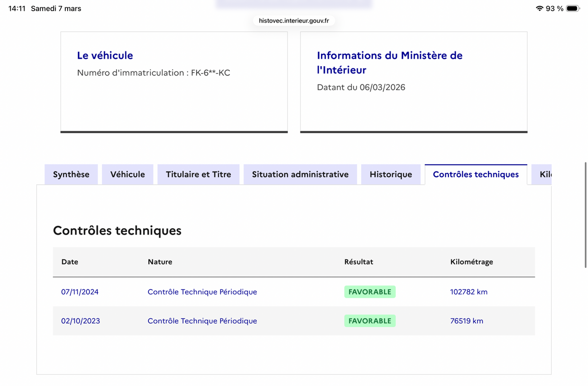This screenshot has height=386, width=588.
Task: Tap the histovec.interieur.gouv.fr address pill
Action: pyautogui.click(x=294, y=21)
